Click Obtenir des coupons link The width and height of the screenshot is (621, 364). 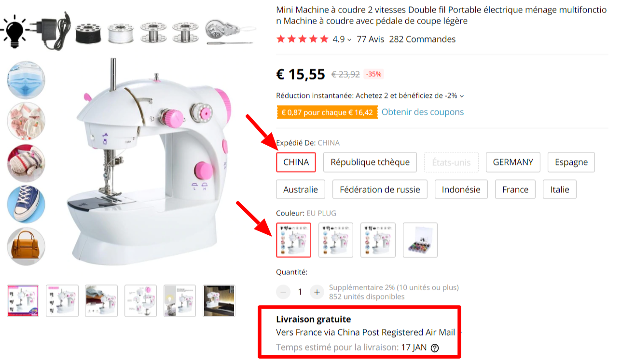423,112
